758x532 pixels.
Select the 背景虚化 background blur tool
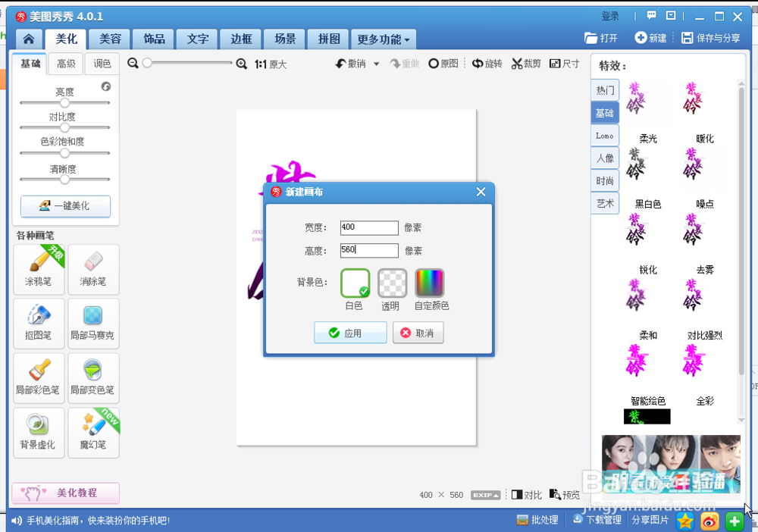pos(39,433)
